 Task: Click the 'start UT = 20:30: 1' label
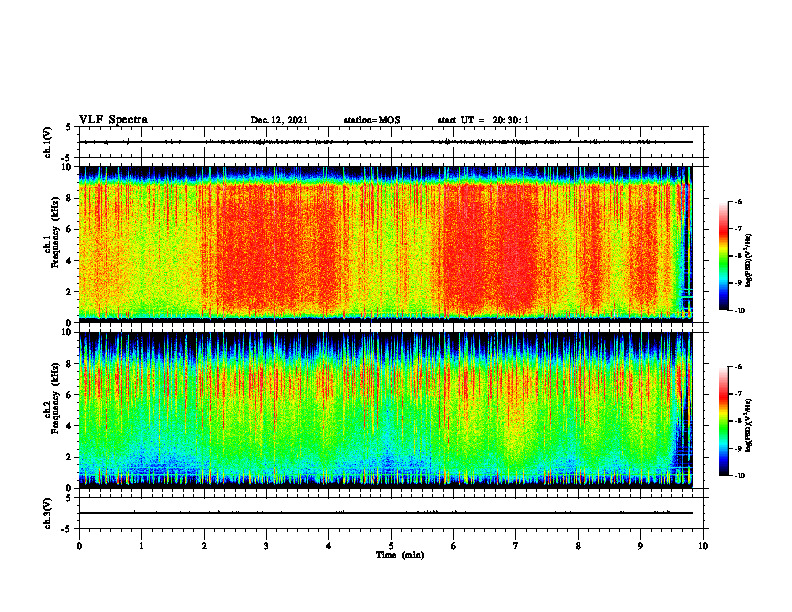483,120
